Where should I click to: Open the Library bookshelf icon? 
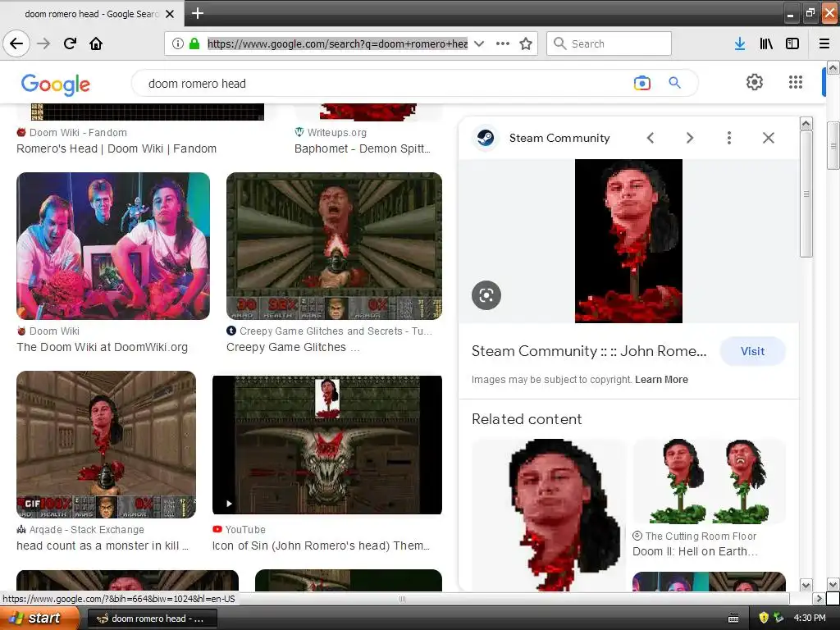click(x=766, y=43)
